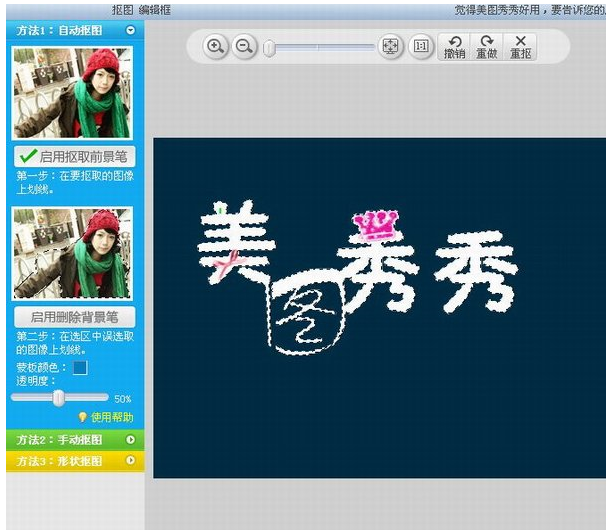Expand the 方法3：形状抠图 section
606x530 pixels.
click(x=131, y=460)
